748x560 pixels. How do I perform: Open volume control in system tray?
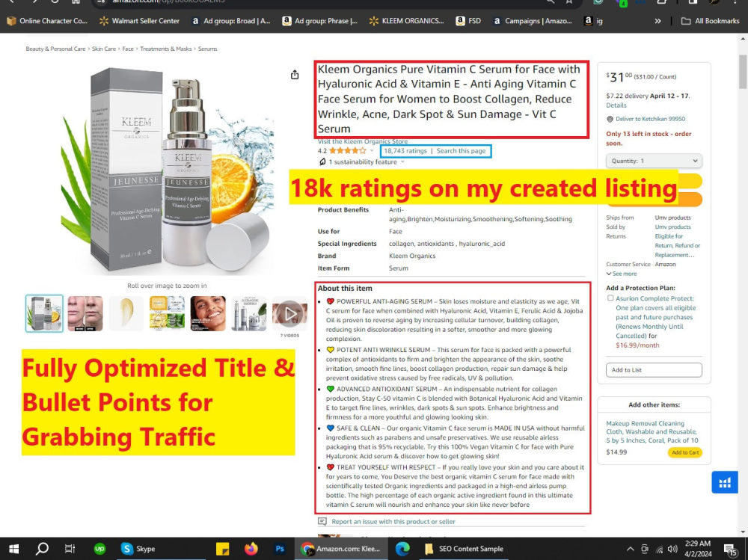672,549
